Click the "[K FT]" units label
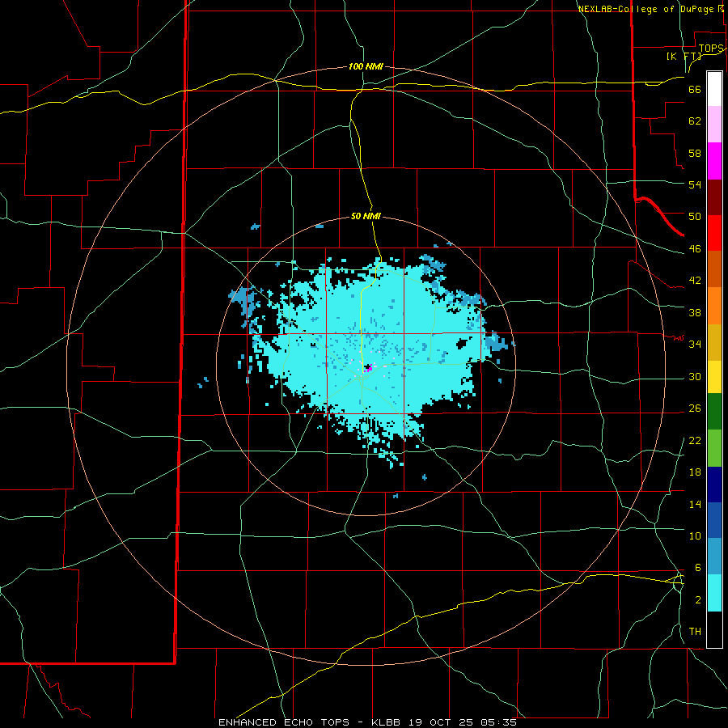 pyautogui.click(x=684, y=56)
